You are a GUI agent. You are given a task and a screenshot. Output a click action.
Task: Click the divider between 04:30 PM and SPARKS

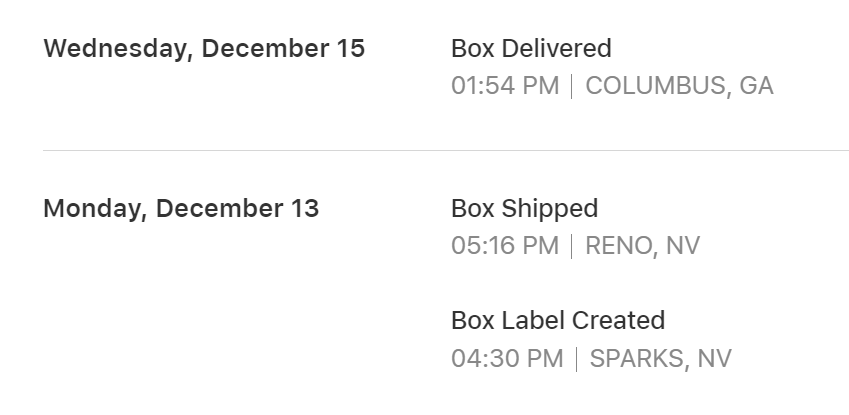coord(577,359)
